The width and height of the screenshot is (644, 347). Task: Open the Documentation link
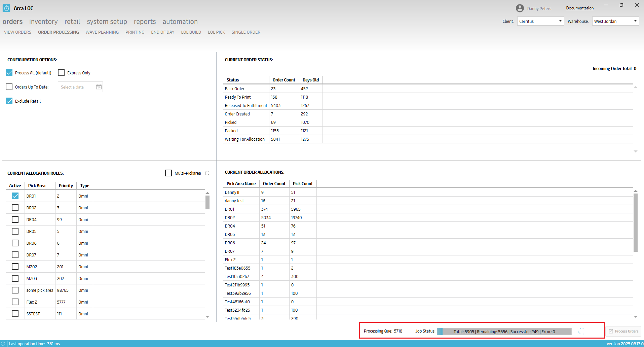[579, 8]
